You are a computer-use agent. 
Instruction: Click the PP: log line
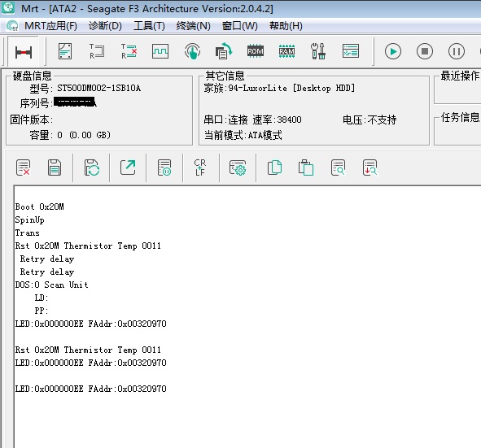[x=42, y=311]
